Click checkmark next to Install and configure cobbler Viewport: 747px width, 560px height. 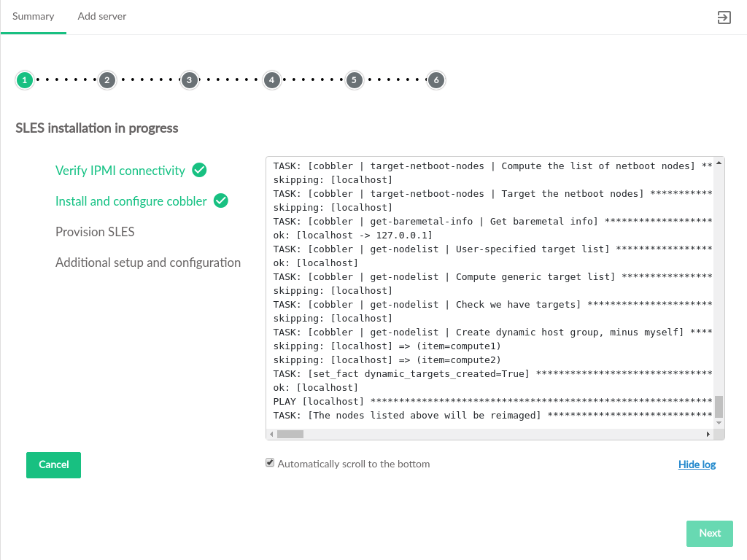click(221, 201)
